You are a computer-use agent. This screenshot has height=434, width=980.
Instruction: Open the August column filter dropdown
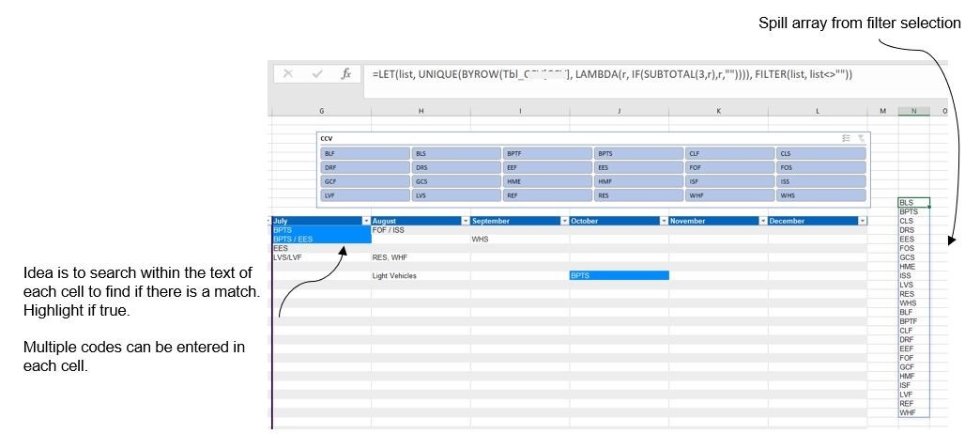point(465,221)
